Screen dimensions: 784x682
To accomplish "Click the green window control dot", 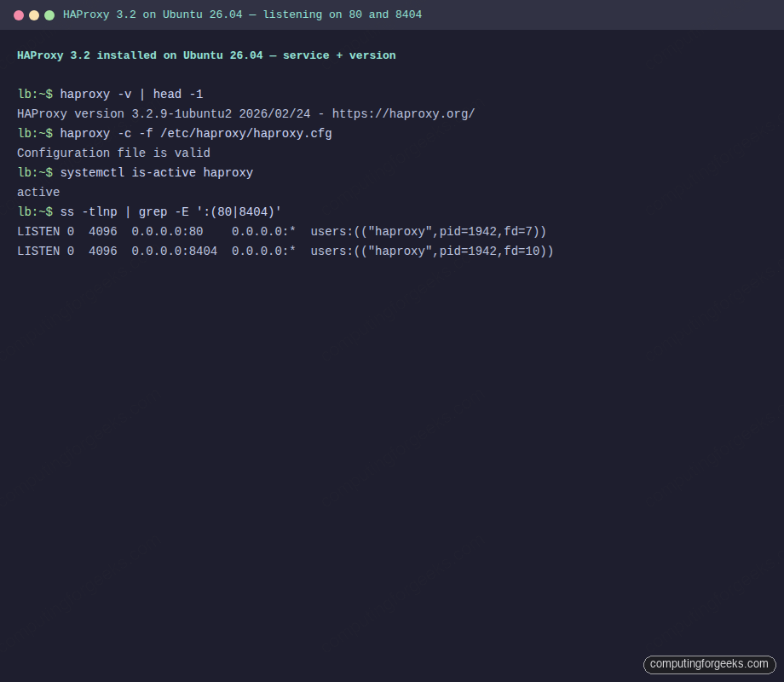I will 49,14.
